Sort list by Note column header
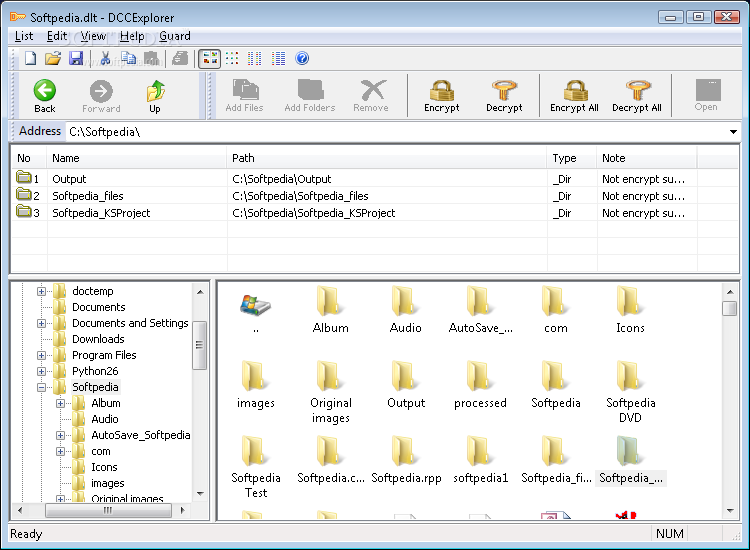This screenshot has height=550, width=750. pos(647,158)
